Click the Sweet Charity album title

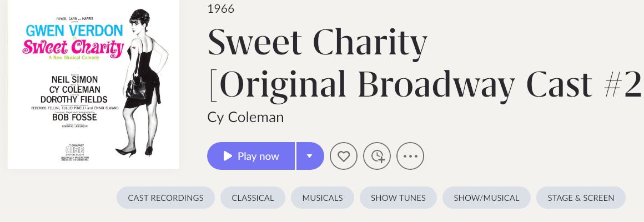coord(318,43)
